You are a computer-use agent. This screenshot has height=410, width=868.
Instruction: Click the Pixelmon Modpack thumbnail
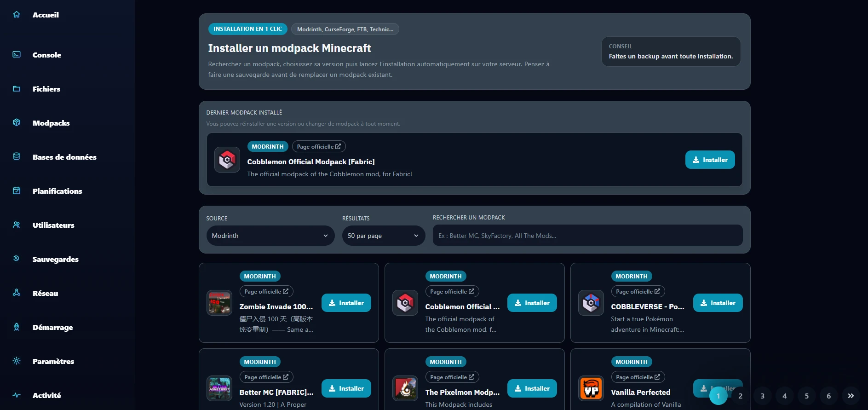tap(405, 388)
